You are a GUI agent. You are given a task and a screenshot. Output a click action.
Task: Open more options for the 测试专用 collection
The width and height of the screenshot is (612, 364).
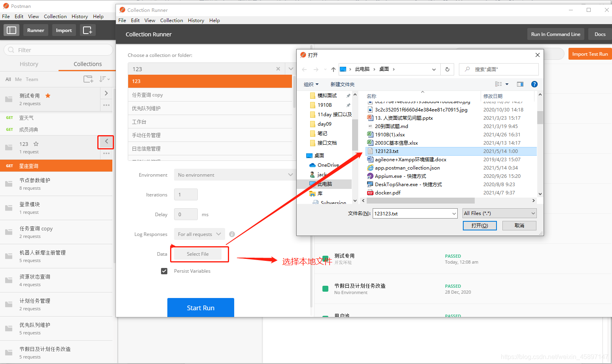pos(106,105)
